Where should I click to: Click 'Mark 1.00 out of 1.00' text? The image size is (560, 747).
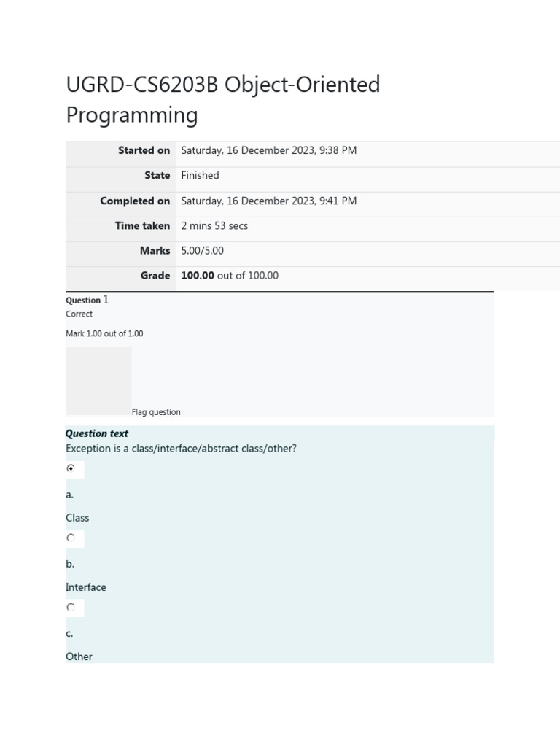[x=104, y=334]
